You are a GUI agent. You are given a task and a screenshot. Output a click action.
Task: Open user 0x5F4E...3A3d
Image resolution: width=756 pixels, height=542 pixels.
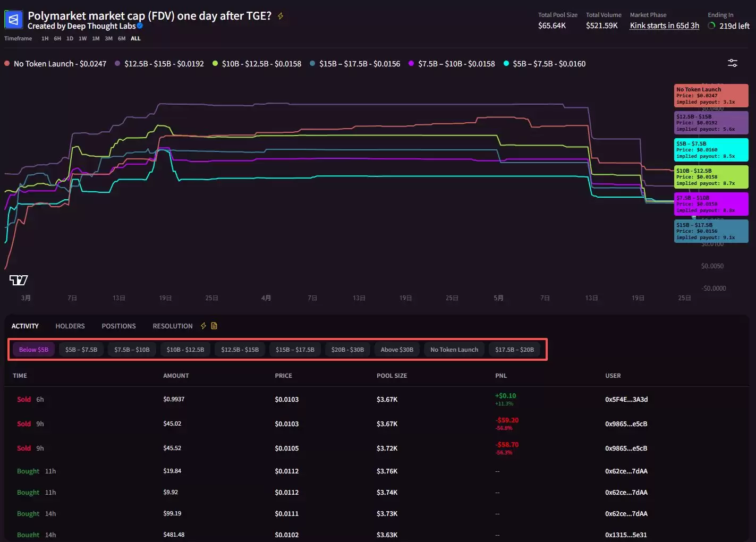click(626, 400)
